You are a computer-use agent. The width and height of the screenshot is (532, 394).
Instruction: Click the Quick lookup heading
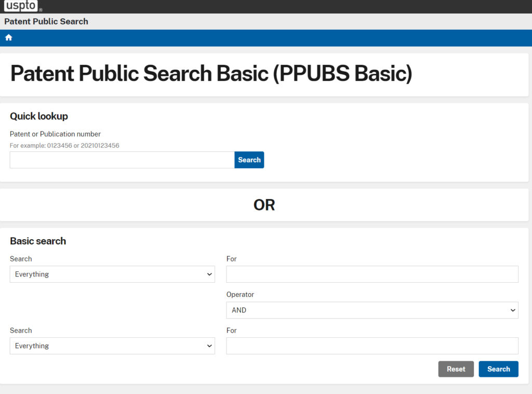39,116
